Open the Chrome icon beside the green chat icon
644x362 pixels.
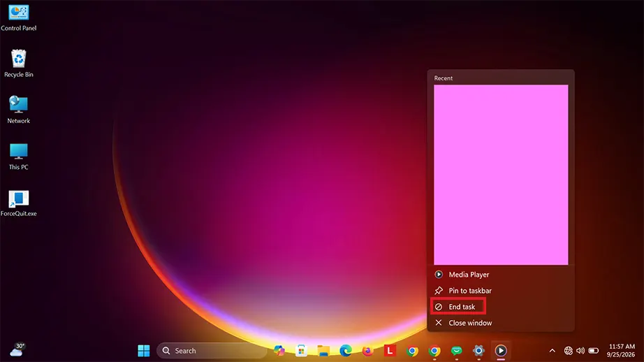point(434,351)
